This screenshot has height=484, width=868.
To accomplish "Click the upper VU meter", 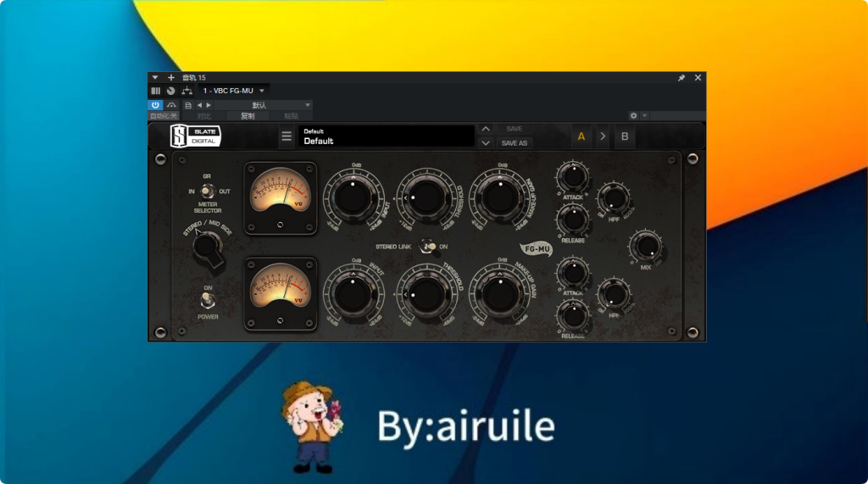I will [x=281, y=198].
